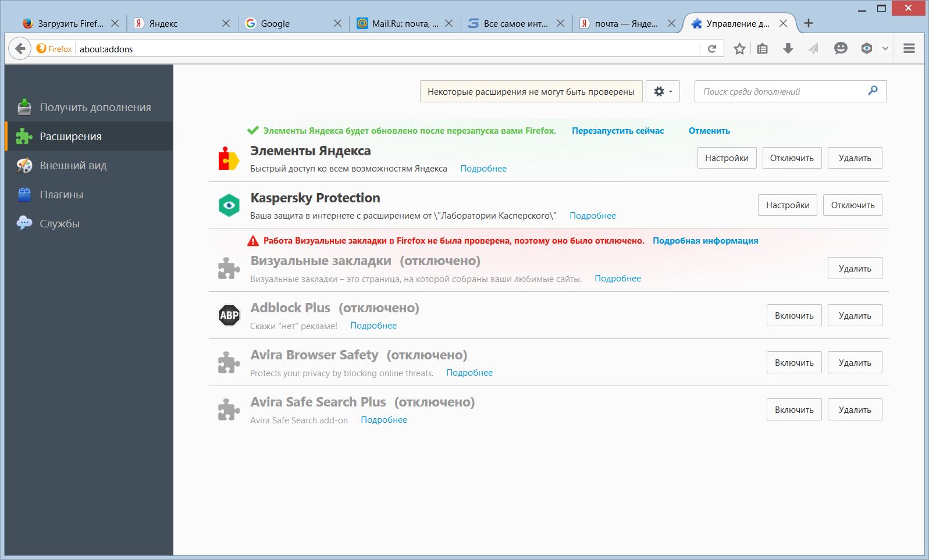Open Службы section
This screenshot has height=560, width=929.
point(89,223)
